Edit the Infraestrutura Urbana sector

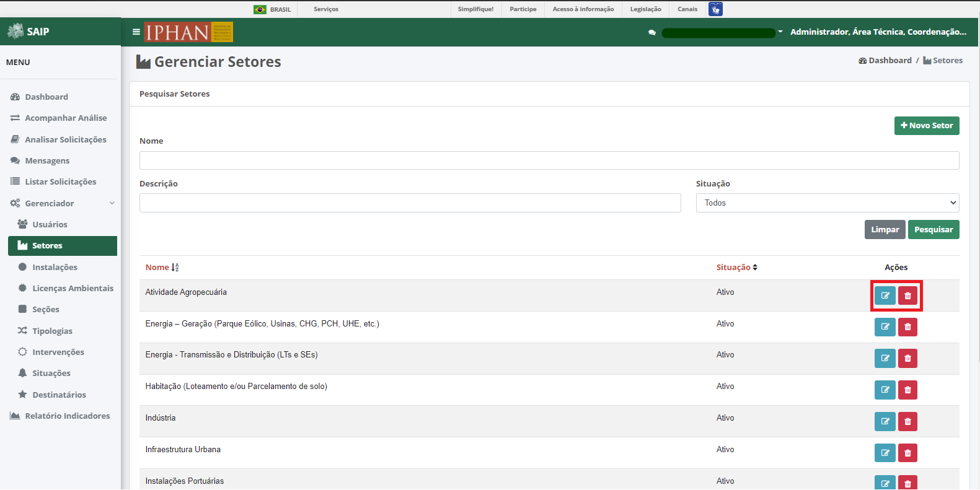(x=885, y=453)
